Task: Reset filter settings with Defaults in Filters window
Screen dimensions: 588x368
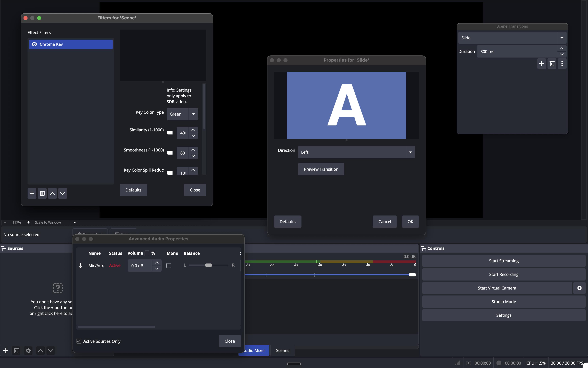Action: [x=133, y=190]
